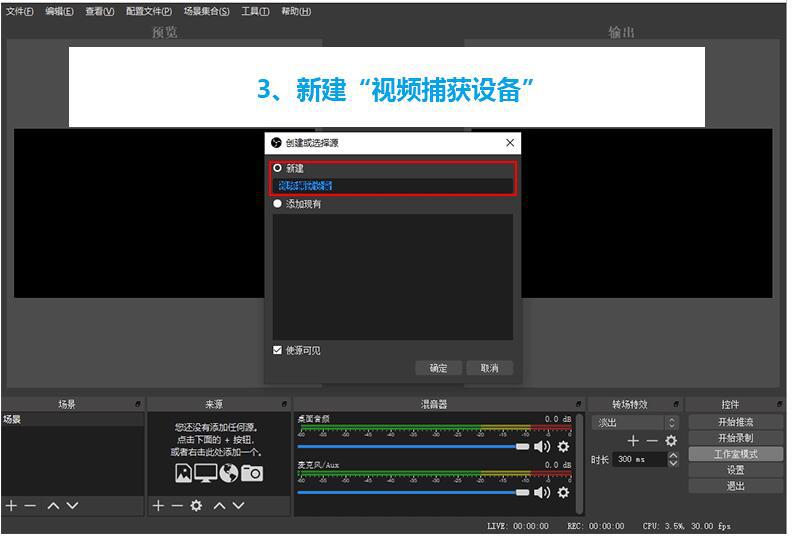798x537 pixels.
Task: Open 桌面音频 gear settings
Action: click(563, 446)
